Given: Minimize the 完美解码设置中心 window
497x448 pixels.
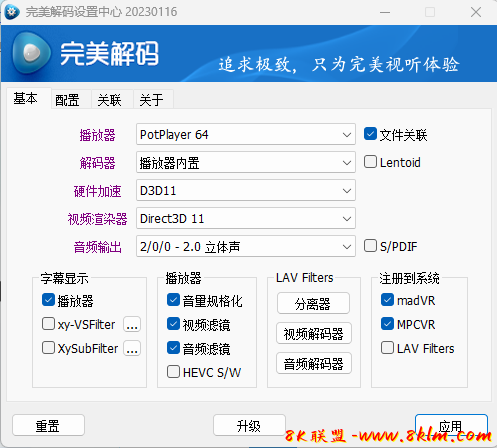Looking at the screenshot, I should [x=385, y=12].
